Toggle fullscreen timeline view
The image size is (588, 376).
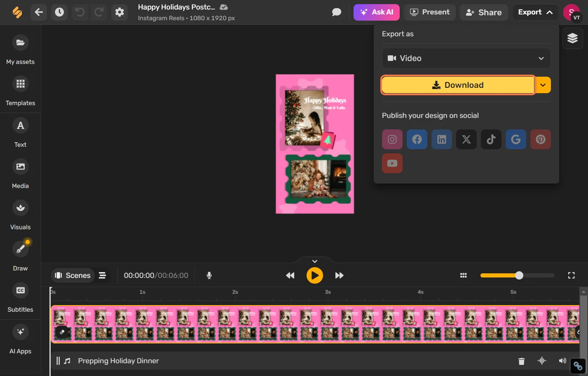571,275
